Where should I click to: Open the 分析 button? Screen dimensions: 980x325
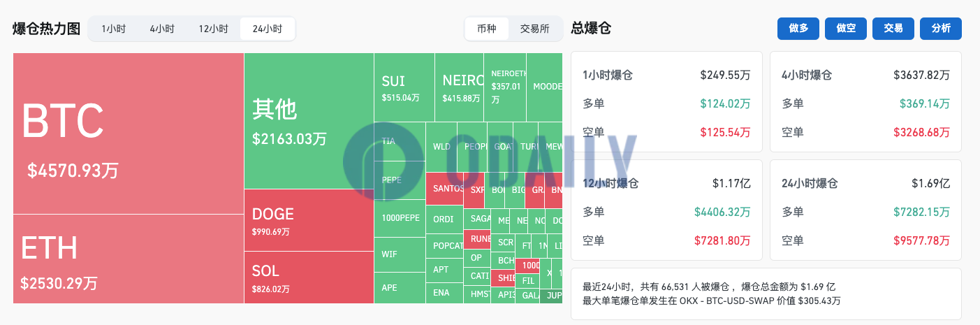coord(941,29)
